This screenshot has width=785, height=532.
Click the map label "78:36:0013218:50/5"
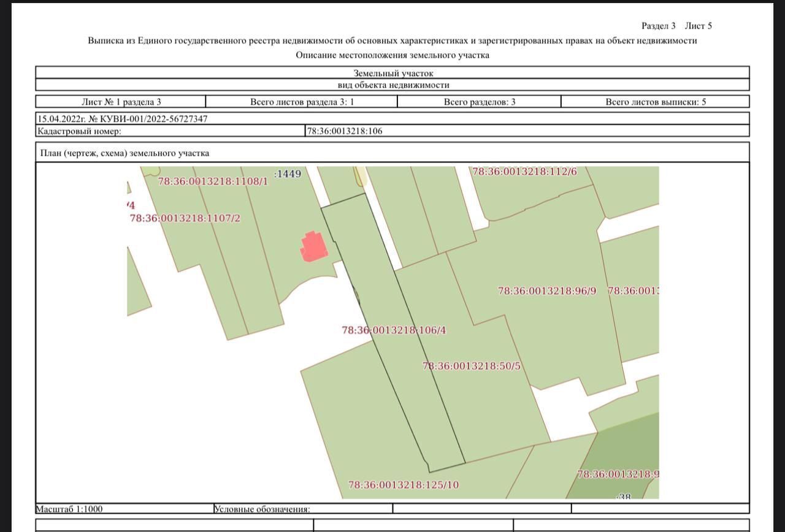click(x=472, y=366)
